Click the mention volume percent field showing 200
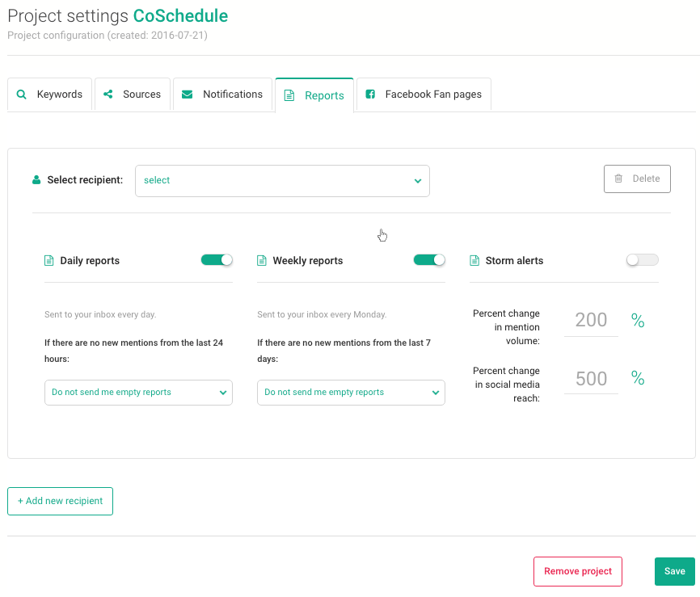Image resolution: width=700 pixels, height=597 pixels. [x=591, y=321]
